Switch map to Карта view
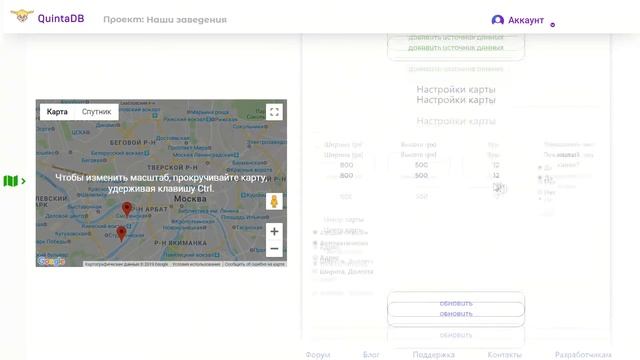This screenshot has width=640, height=360. [x=57, y=112]
